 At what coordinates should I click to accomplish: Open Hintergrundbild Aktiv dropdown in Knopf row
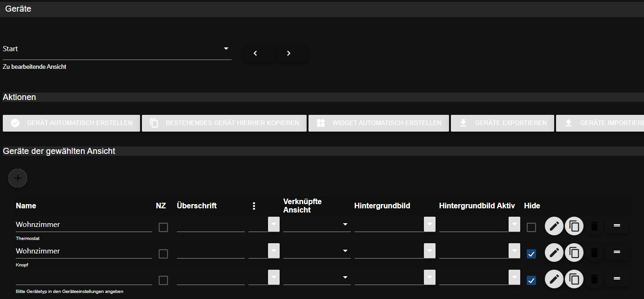[x=514, y=251]
